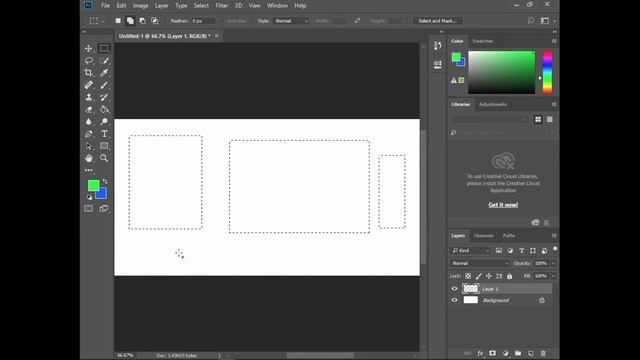The height and width of the screenshot is (360, 640).
Task: Open the layer Kind filter dropdown
Action: click(471, 250)
